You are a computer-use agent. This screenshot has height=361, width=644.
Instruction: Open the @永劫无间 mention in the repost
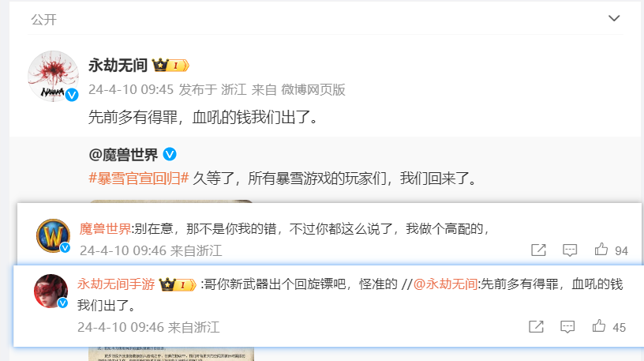pyautogui.click(x=445, y=284)
